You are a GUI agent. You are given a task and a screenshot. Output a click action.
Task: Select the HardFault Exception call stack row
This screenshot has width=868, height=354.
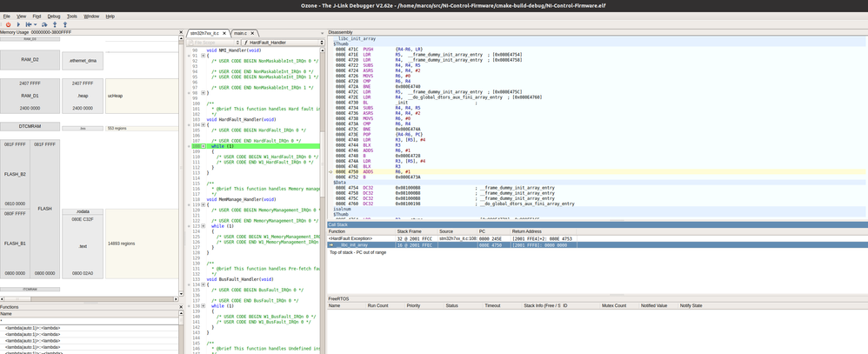coord(451,238)
